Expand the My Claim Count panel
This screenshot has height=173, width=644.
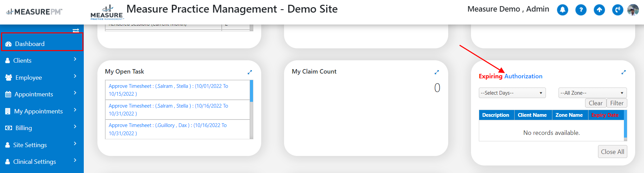pyautogui.click(x=437, y=72)
